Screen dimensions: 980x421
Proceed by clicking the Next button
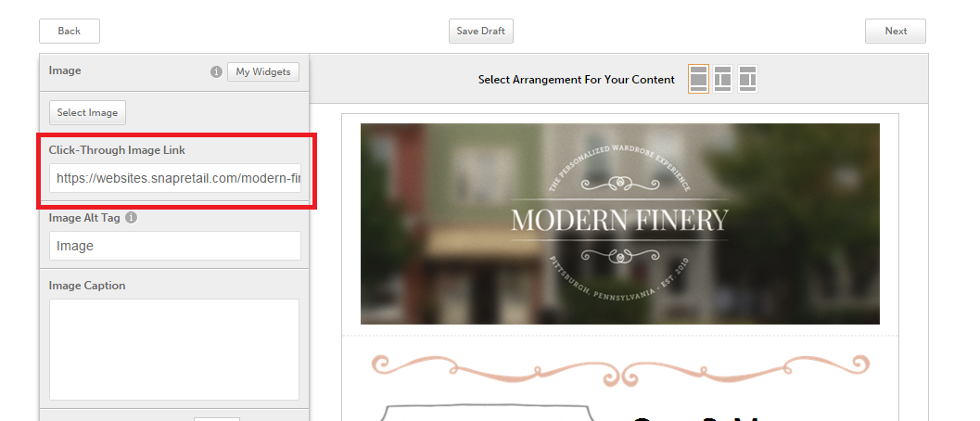point(895,31)
